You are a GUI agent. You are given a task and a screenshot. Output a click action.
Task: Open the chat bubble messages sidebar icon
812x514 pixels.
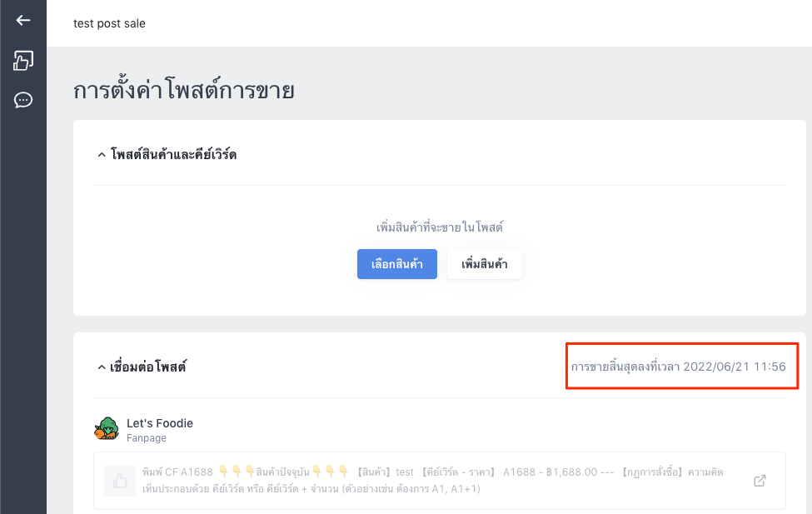tap(22, 99)
